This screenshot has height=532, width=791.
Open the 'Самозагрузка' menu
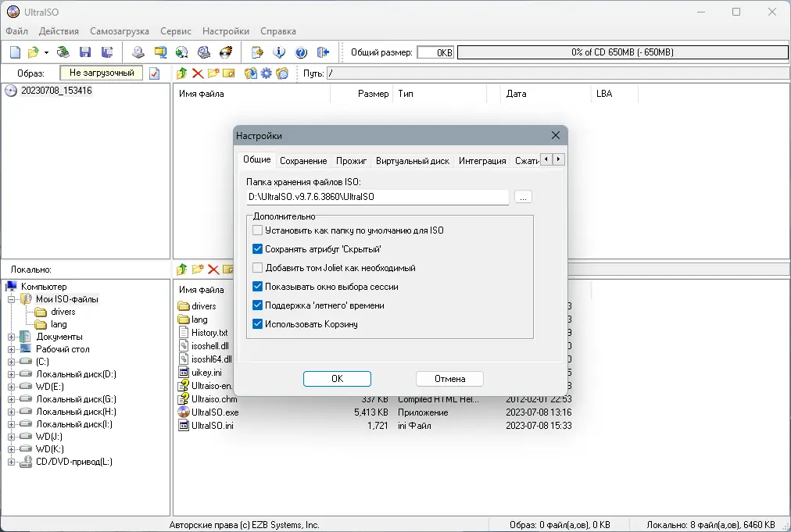coord(120,31)
